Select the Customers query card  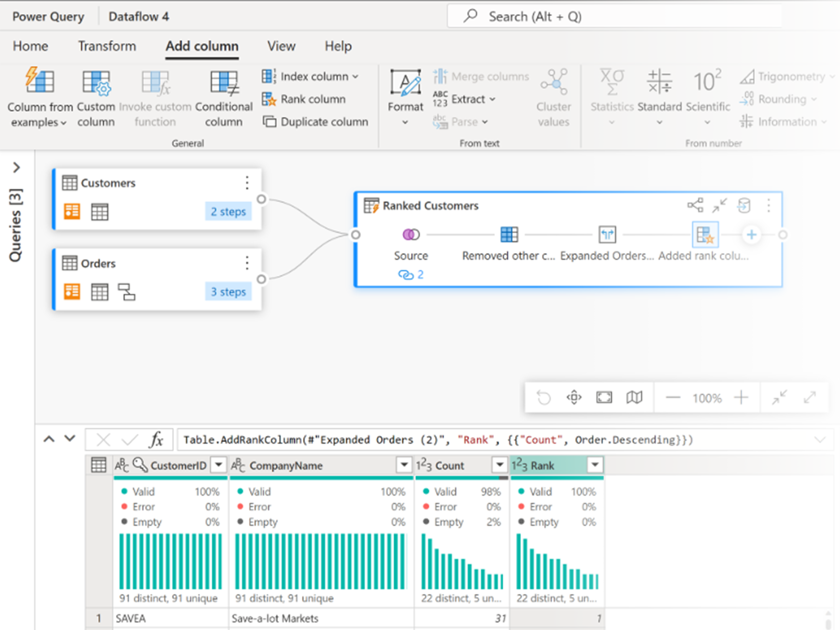(x=157, y=199)
